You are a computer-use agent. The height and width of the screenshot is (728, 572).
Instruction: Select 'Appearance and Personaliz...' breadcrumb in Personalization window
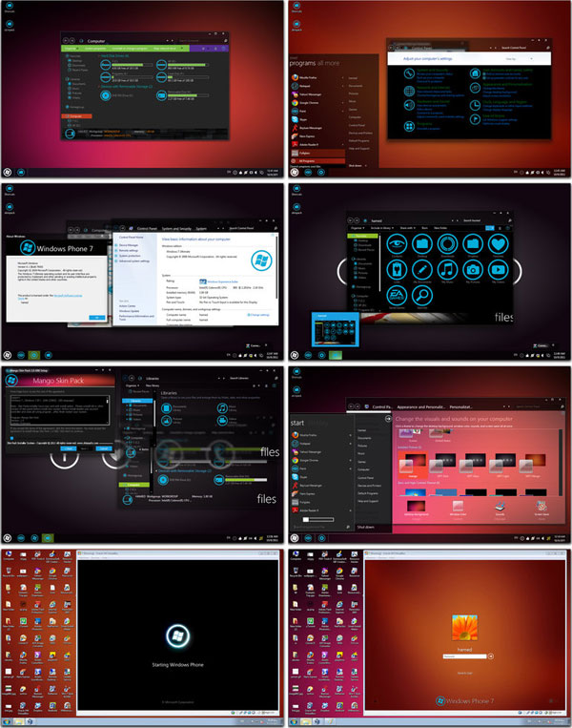point(420,406)
